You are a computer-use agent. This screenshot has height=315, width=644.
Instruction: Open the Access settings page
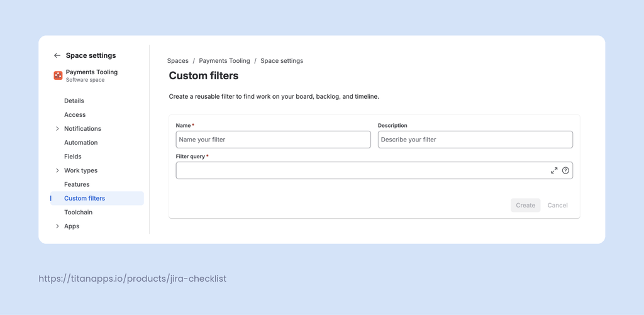point(75,114)
